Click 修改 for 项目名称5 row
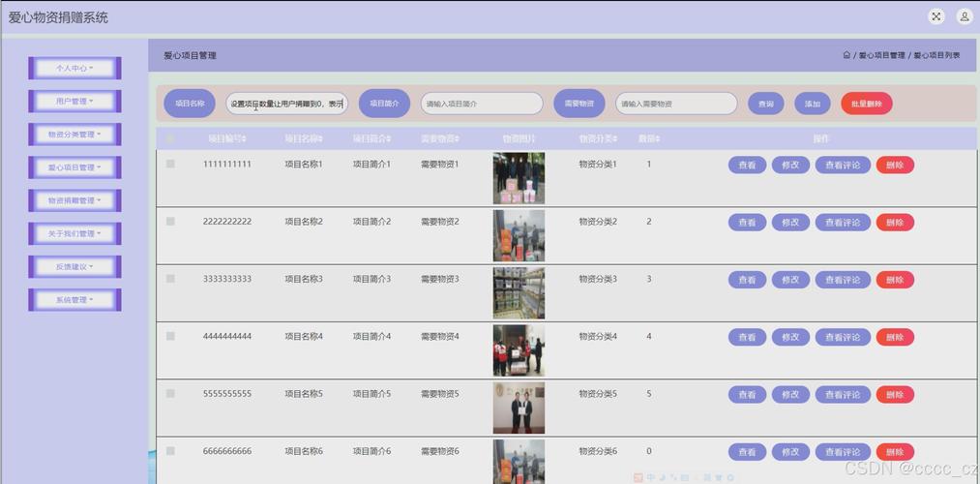Screen dimensions: 980x484 tap(790, 395)
